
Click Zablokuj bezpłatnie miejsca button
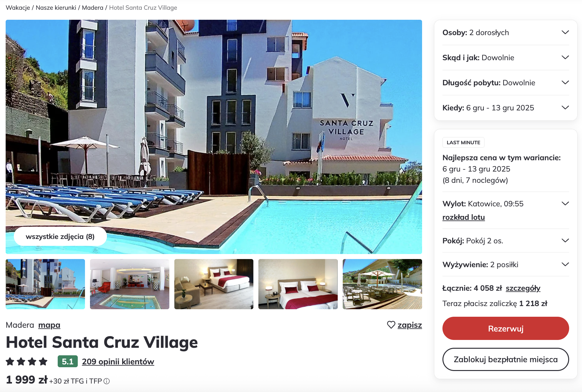(505, 359)
